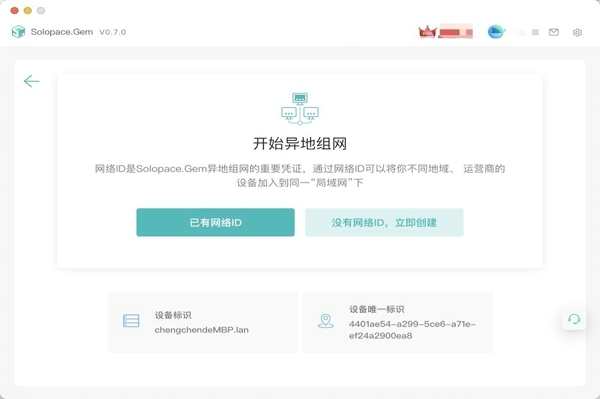Open the mail messages icon
This screenshot has width=600, height=399.
[x=554, y=32]
